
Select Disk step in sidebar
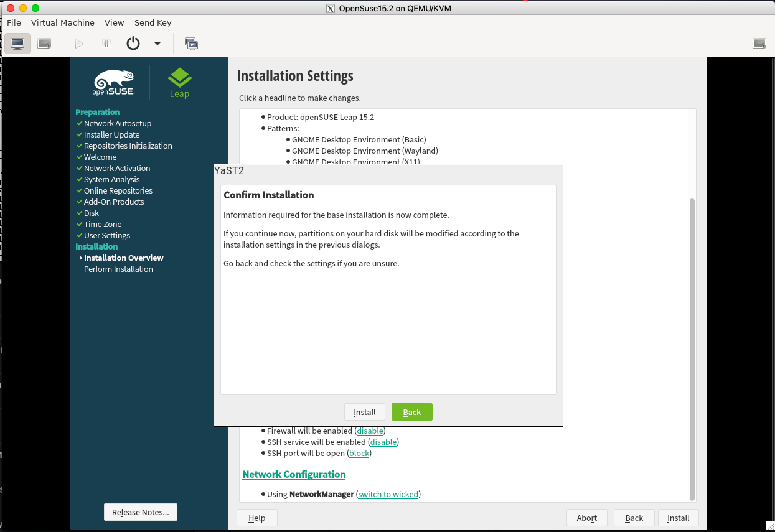92,213
